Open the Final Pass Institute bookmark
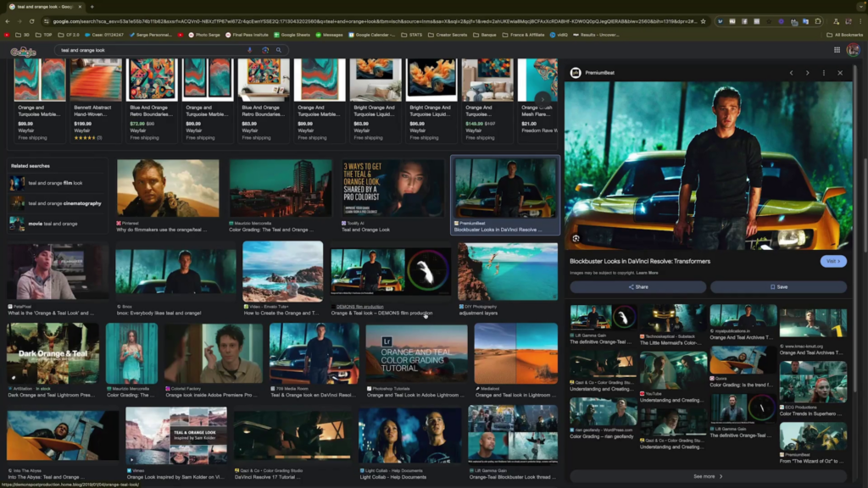 (247, 35)
